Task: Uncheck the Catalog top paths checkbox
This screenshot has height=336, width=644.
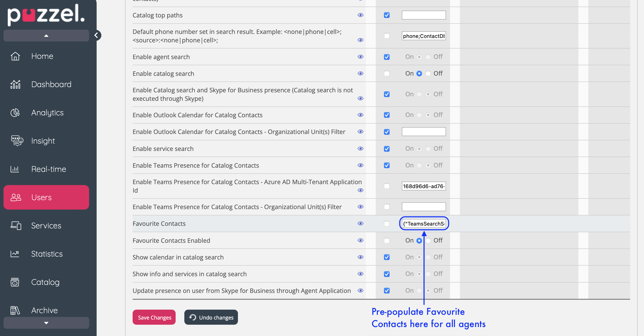Action: point(387,15)
